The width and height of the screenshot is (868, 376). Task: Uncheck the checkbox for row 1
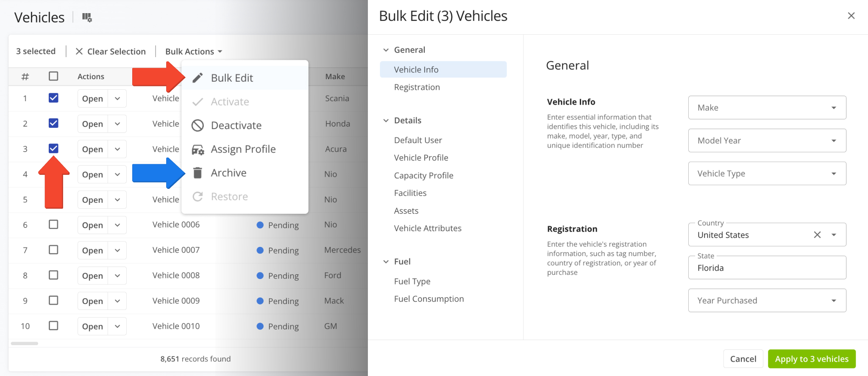(x=53, y=98)
